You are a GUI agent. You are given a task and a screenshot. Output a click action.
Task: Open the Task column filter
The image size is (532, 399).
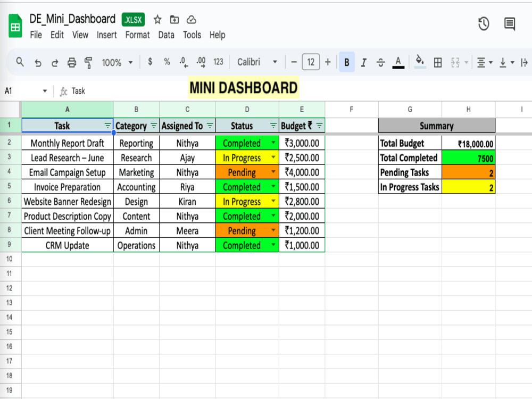(107, 126)
